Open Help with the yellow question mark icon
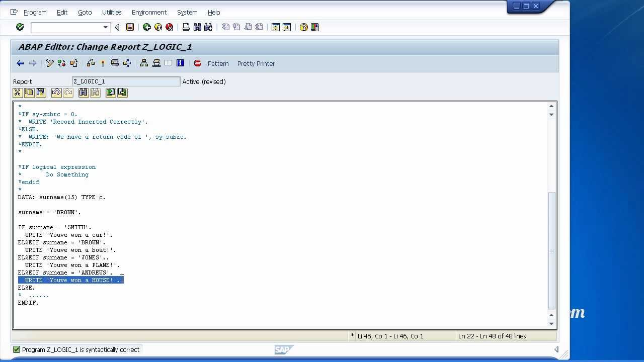Viewport: 644px width, 362px height. (x=304, y=27)
